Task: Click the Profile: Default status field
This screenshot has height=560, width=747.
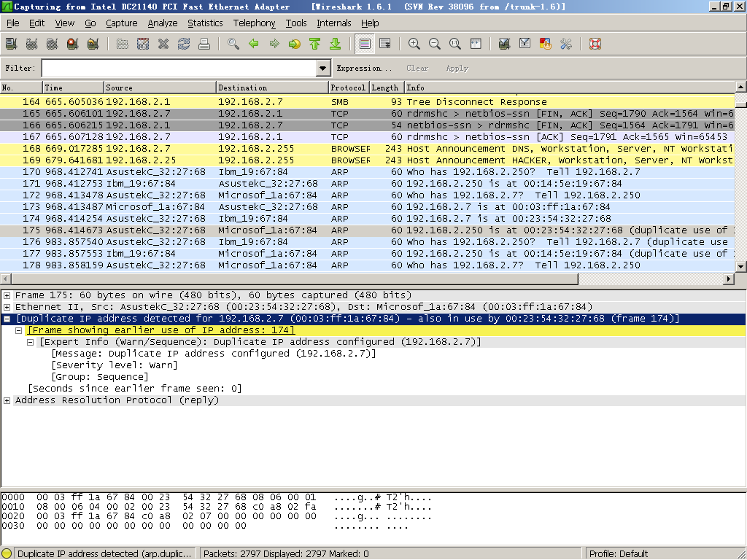Action: [x=665, y=553]
